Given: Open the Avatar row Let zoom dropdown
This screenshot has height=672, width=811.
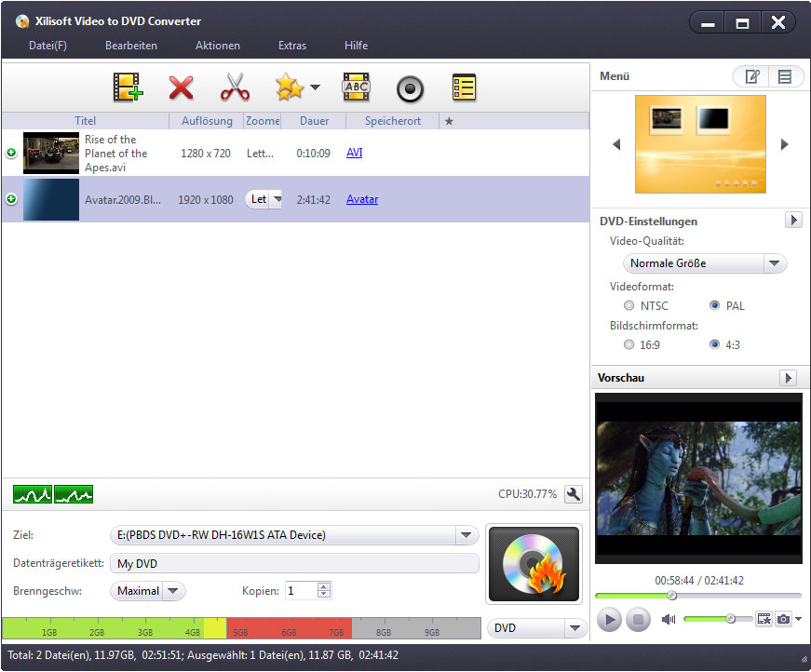Looking at the screenshot, I should click(264, 199).
